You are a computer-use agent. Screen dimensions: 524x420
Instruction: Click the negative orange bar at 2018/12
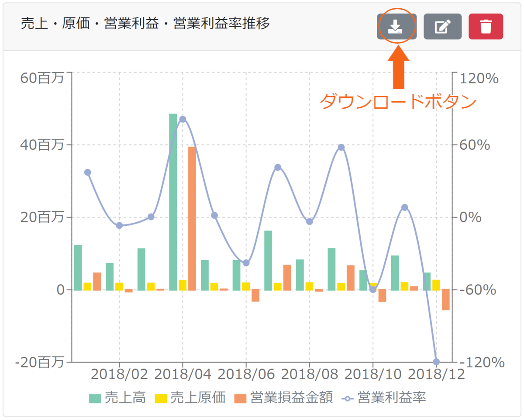point(446,300)
